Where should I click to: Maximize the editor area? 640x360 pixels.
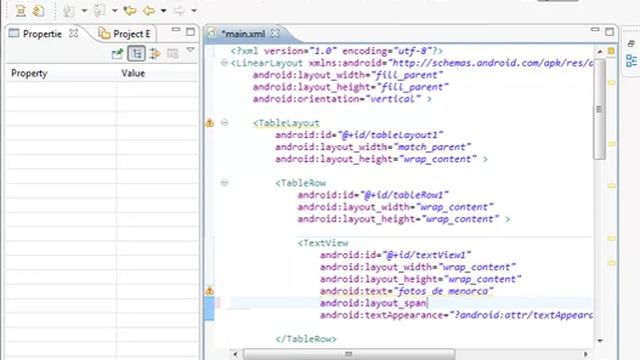pyautogui.click(x=609, y=31)
